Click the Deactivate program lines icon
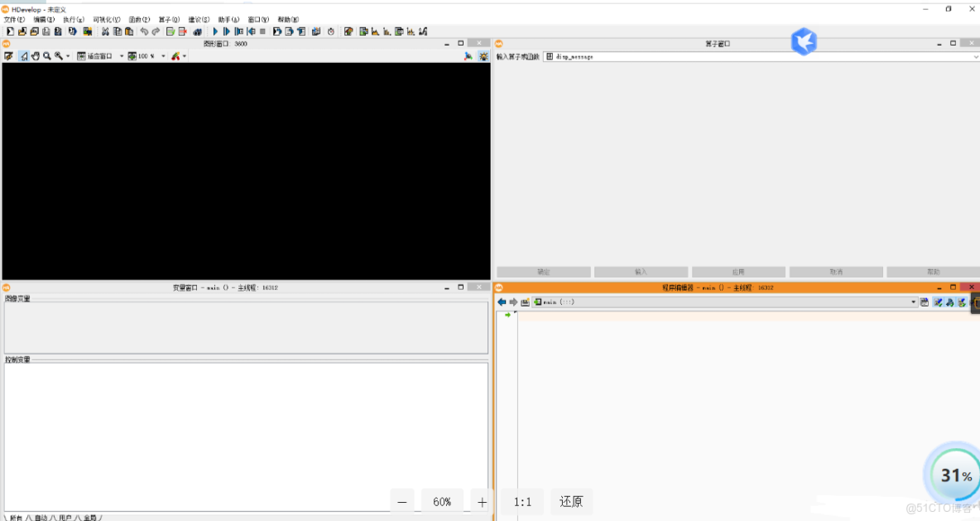 pos(182,31)
